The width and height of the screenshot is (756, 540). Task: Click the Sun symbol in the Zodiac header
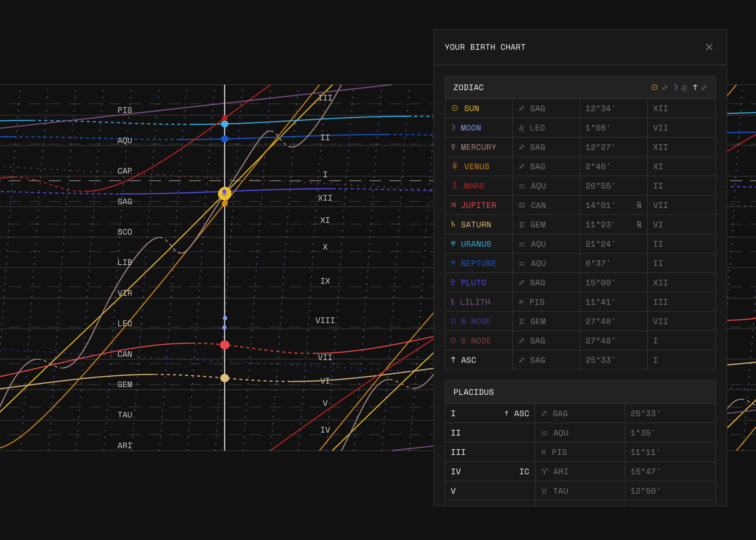[x=654, y=87]
